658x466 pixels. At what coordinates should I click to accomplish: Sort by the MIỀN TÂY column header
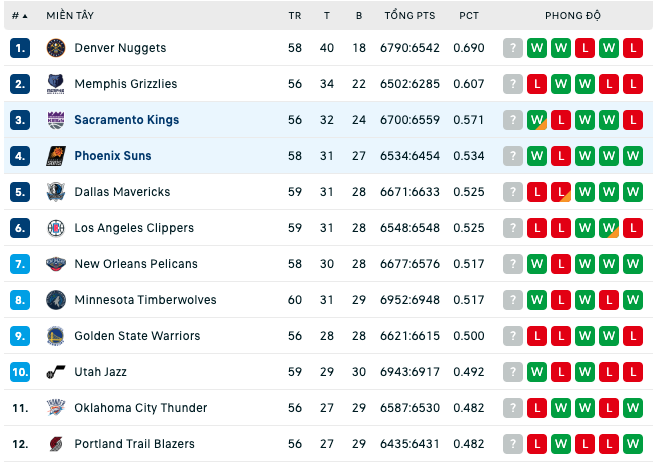(70, 16)
